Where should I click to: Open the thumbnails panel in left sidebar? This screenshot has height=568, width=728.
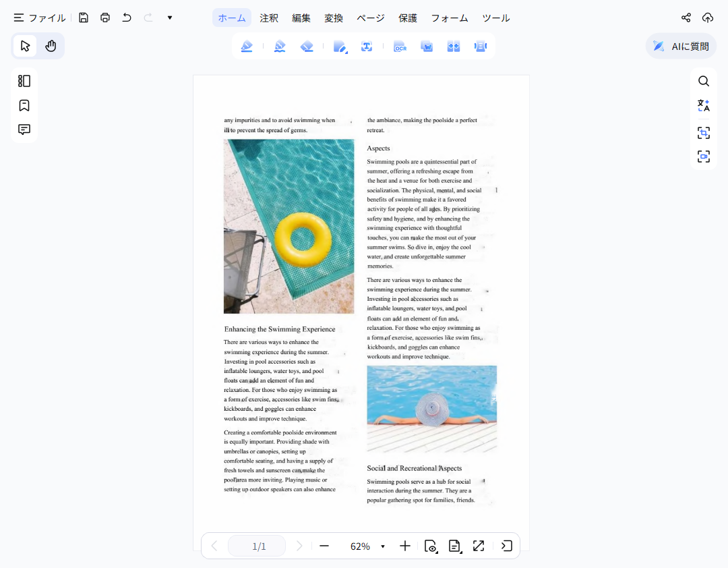point(24,81)
